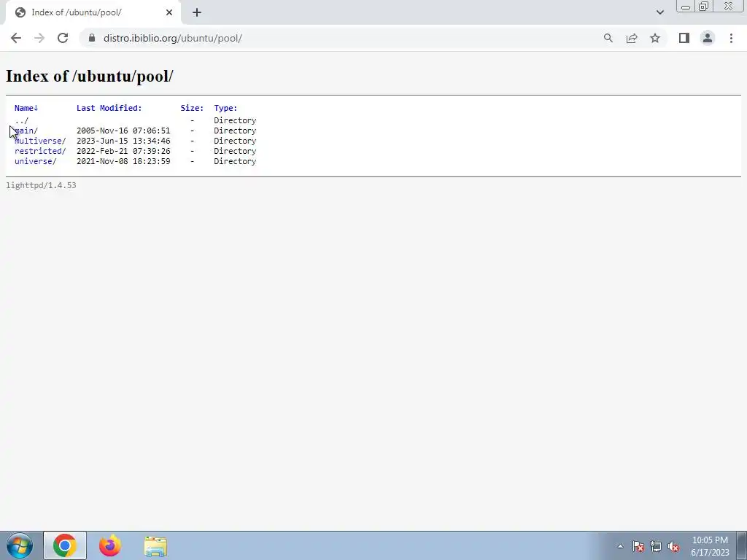Click the 2023-Jun-15 13:34:46 date text
Screen dimensions: 747x560
point(123,141)
